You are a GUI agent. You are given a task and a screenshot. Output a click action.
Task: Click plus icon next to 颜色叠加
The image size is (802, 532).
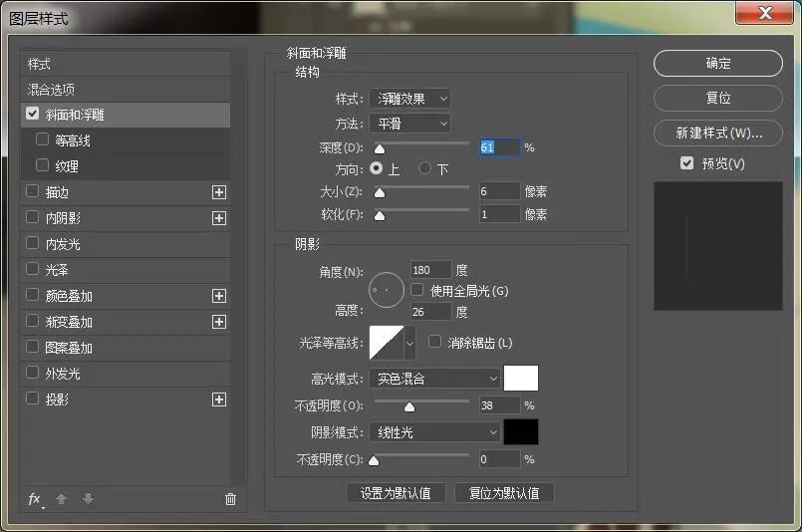tap(219, 296)
